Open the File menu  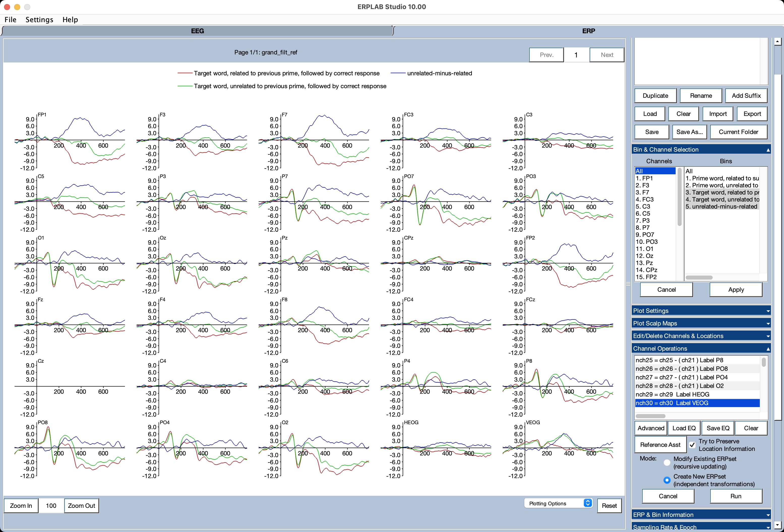click(10, 19)
